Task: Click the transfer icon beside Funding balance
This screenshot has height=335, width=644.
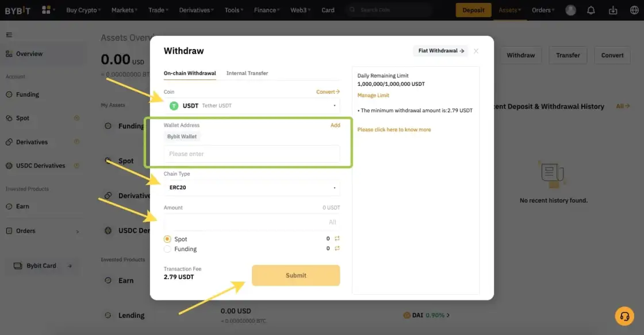Action: [337, 248]
